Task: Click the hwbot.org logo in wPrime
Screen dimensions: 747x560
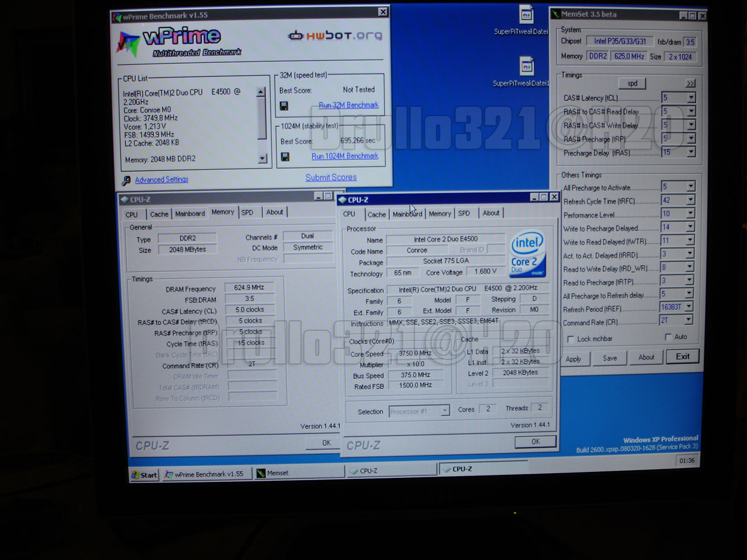Action: tap(335, 36)
